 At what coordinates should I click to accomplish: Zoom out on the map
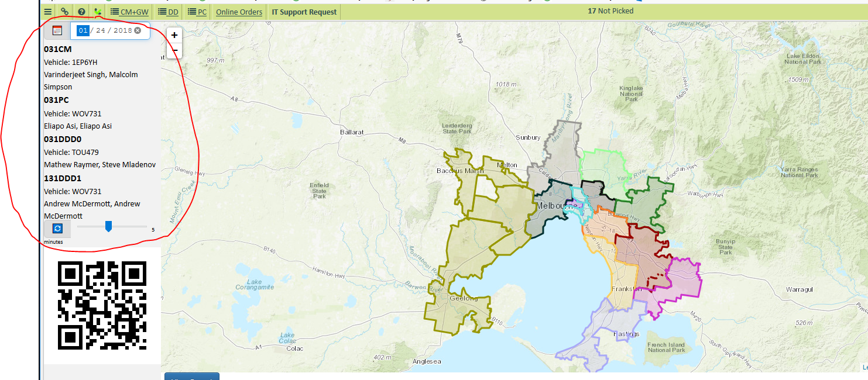[174, 51]
